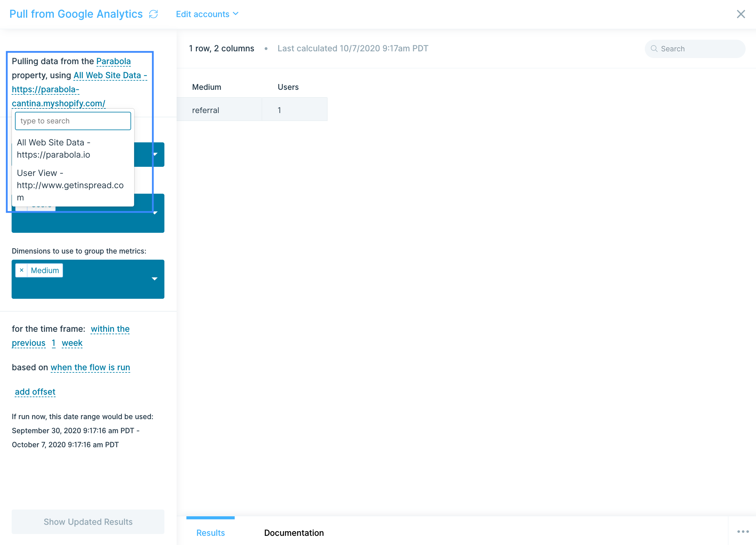
Task: Switch to the Documentation tab
Action: 294,532
